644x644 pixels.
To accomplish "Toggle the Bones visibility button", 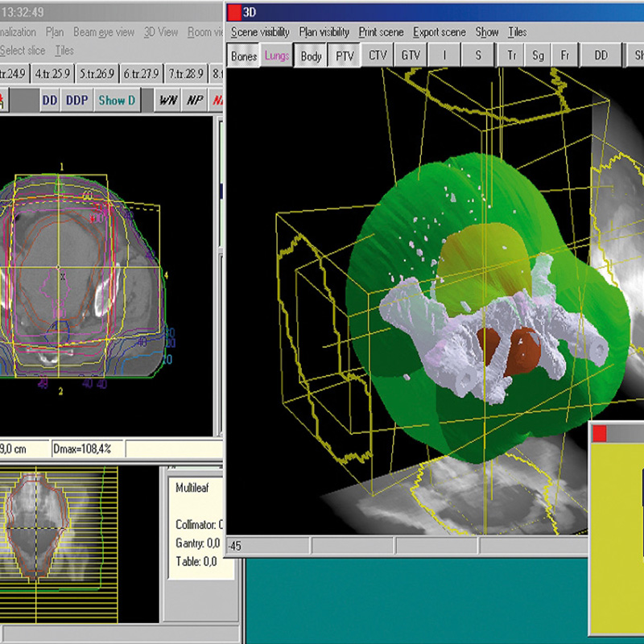I will point(244,56).
